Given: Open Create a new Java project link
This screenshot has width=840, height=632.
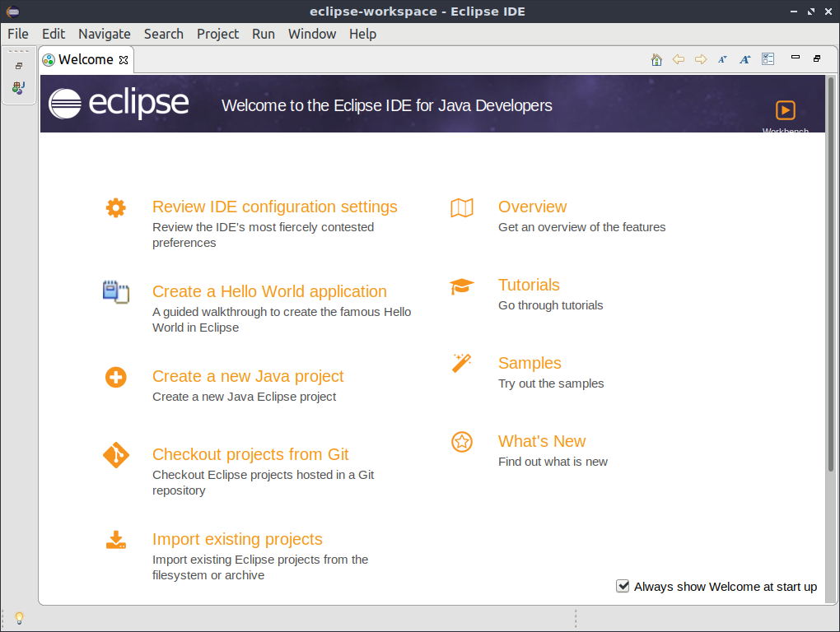Looking at the screenshot, I should coord(248,376).
